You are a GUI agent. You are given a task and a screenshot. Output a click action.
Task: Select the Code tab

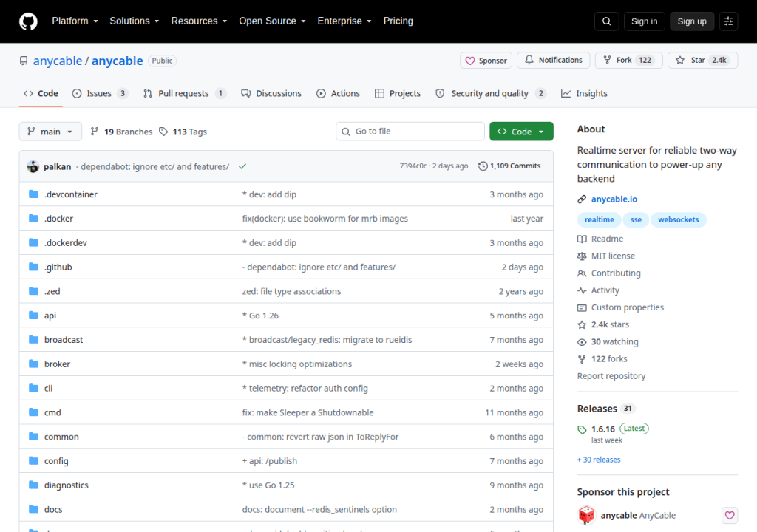tap(41, 93)
